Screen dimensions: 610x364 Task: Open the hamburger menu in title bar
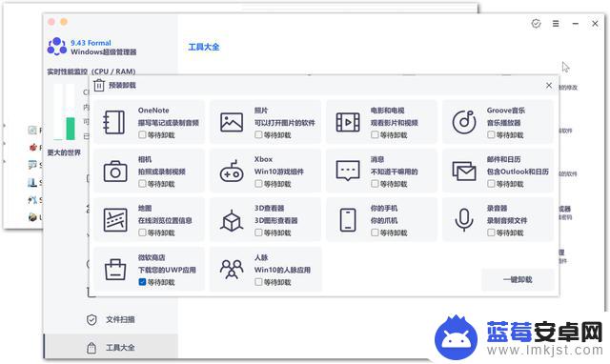[x=556, y=24]
